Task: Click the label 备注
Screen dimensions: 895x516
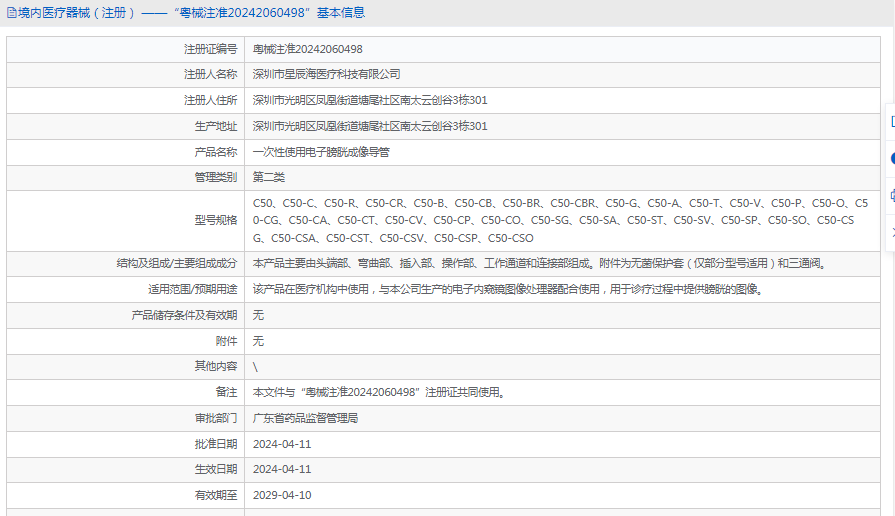Action: 226,392
